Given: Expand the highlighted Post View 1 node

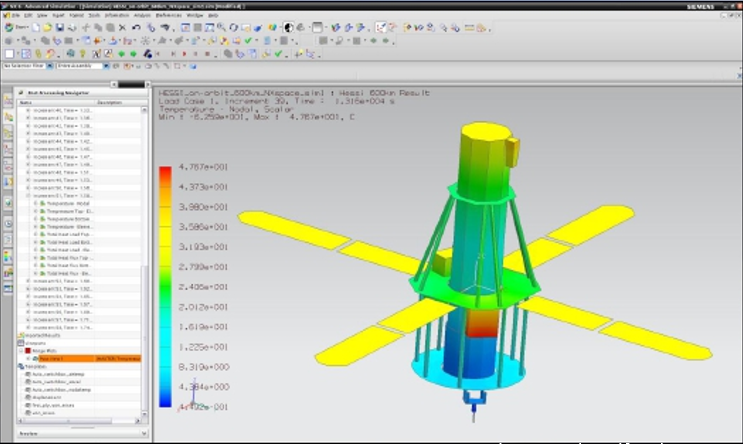Looking at the screenshot, I should click(x=28, y=359).
